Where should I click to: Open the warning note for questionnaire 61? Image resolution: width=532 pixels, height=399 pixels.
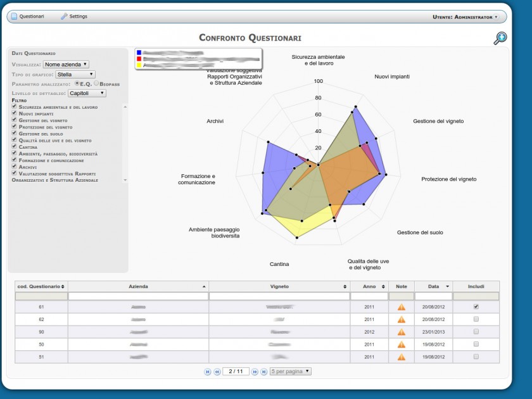tap(401, 307)
